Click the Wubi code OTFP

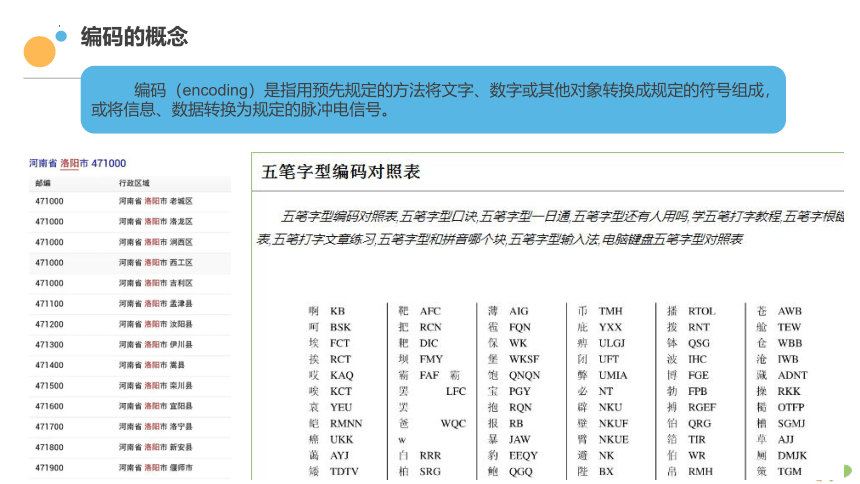point(791,407)
